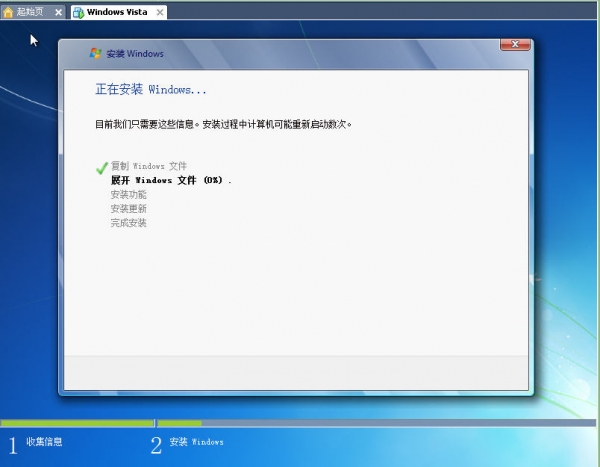Close the Windows Vista tab

tap(160, 13)
